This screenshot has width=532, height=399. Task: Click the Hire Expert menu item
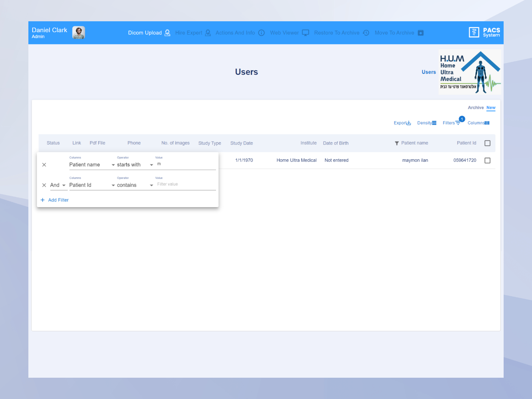193,33
